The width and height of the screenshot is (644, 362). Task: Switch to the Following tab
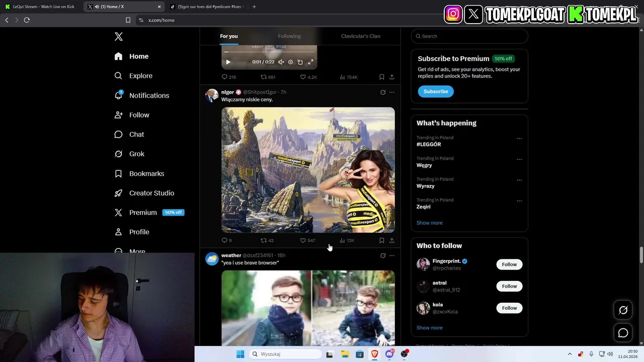pos(289,36)
